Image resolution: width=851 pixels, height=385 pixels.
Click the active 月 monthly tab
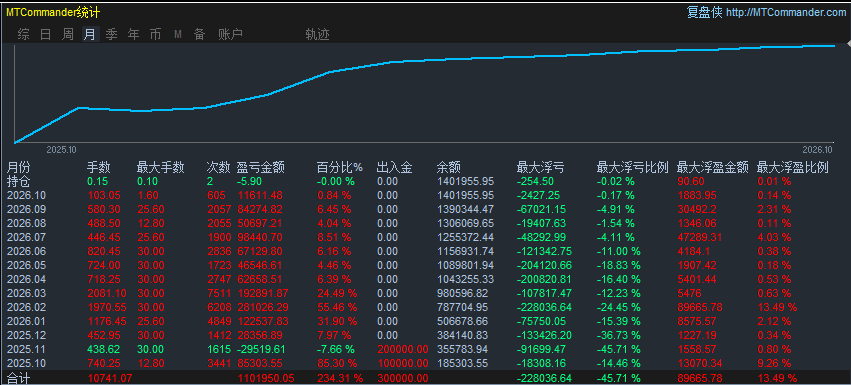90,35
